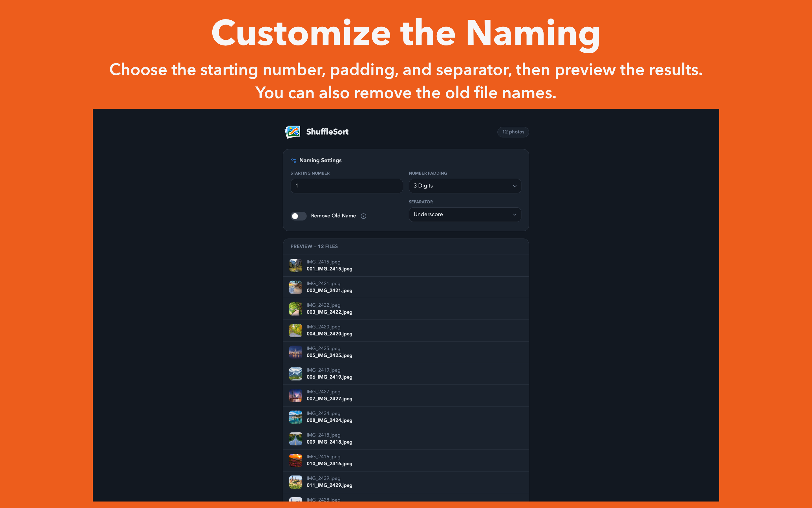Click the ShuffleSort app logo icon
This screenshot has height=508, width=812.
[292, 132]
